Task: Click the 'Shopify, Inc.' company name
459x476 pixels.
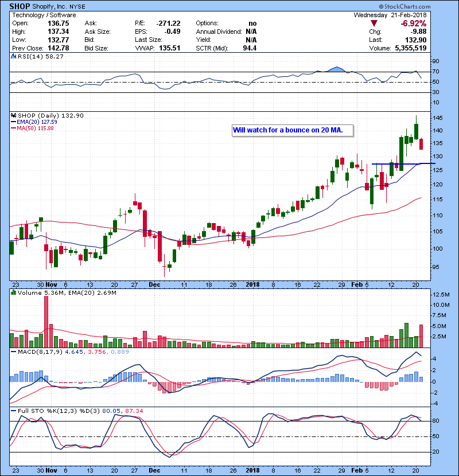Action: 49,6
